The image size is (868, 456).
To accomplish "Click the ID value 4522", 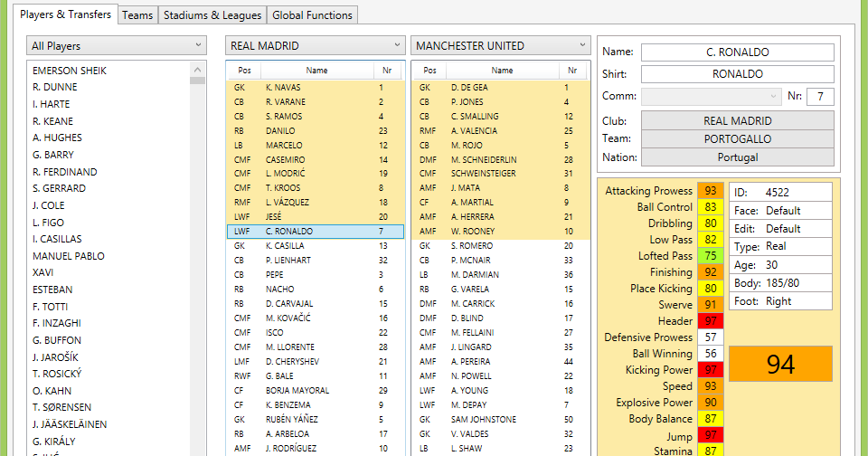I will pyautogui.click(x=778, y=193).
